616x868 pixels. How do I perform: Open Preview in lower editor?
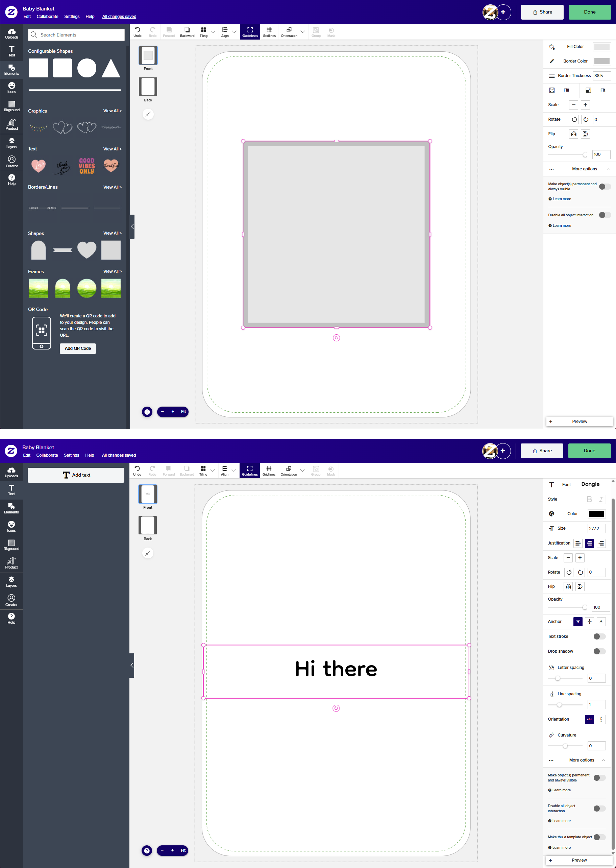click(579, 860)
